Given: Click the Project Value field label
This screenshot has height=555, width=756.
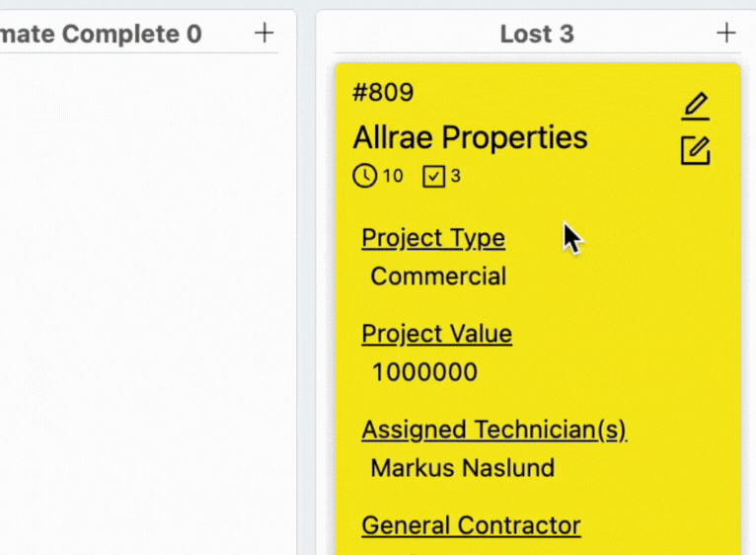Looking at the screenshot, I should [436, 334].
